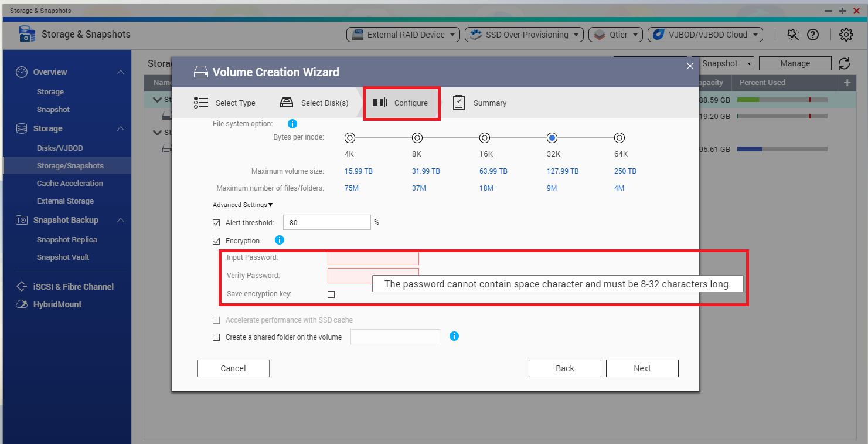Collapse the Snapshot Backup sidebar group
This screenshot has width=868, height=444.
pos(120,220)
